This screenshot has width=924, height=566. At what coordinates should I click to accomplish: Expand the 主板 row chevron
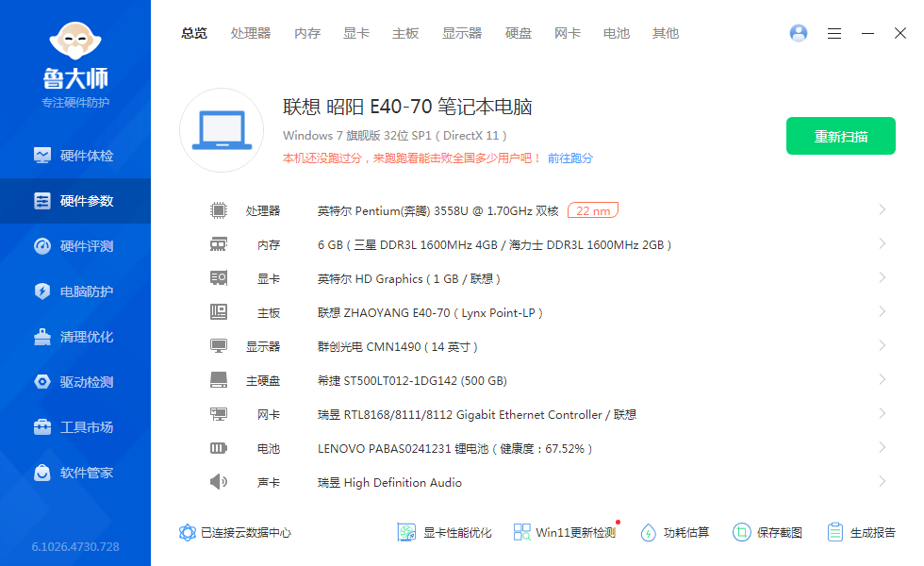pyautogui.click(x=883, y=311)
